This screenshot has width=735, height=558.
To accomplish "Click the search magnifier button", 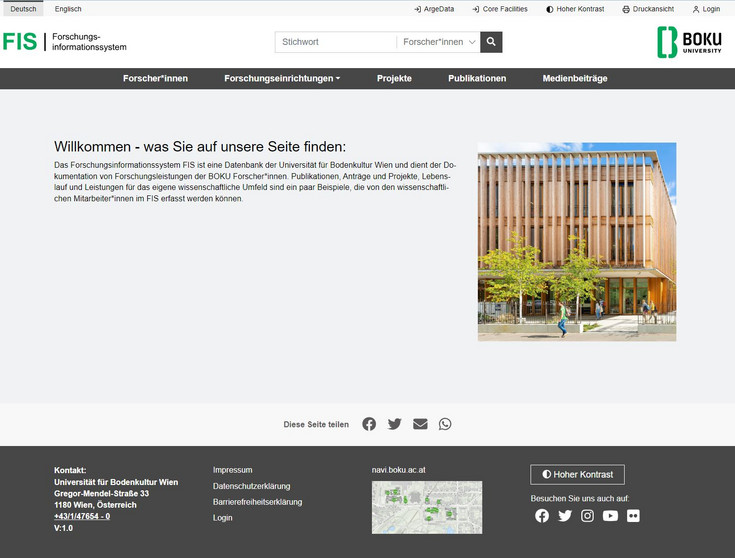I will tap(491, 42).
